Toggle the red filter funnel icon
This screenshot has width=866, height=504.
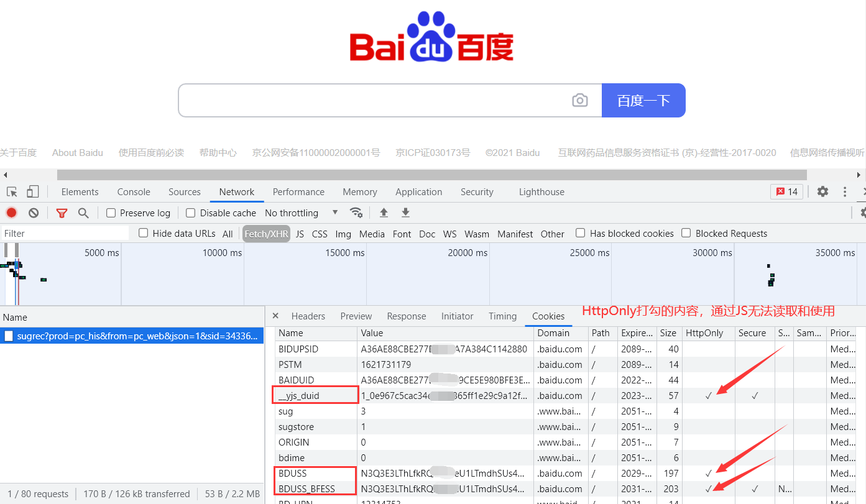click(62, 213)
